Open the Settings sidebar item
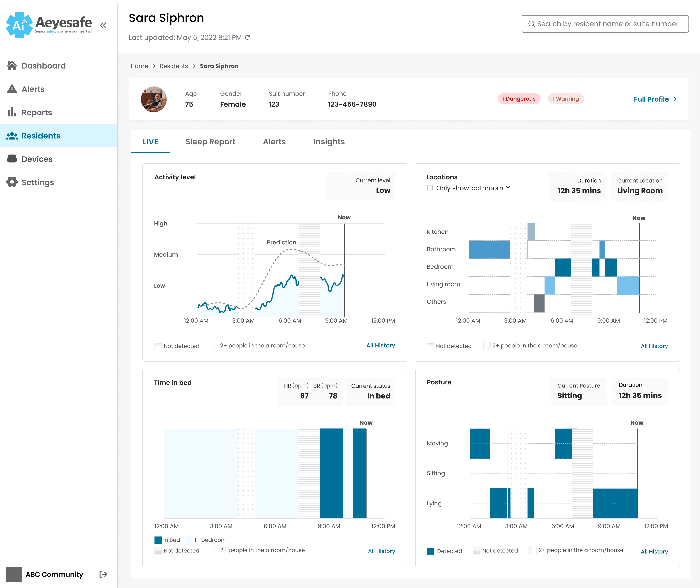 pos(58,182)
